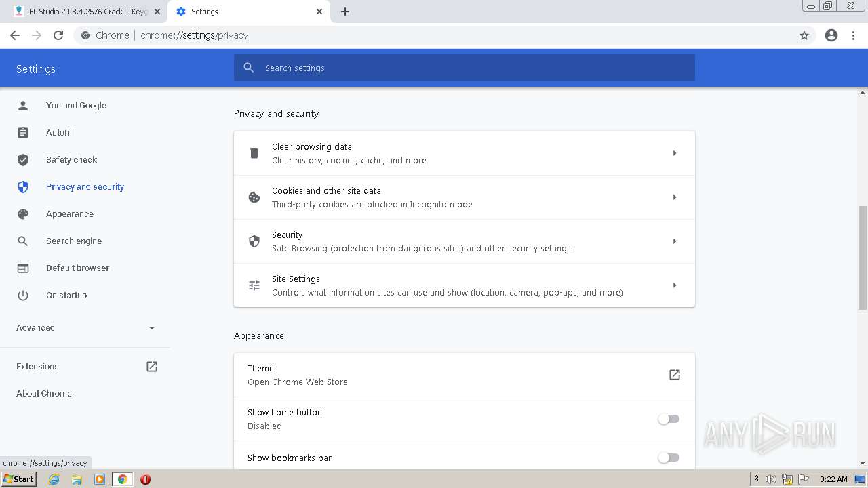Click the clipboard icon for Autofill
Viewport: 868px width, 488px height.
pos(23,132)
